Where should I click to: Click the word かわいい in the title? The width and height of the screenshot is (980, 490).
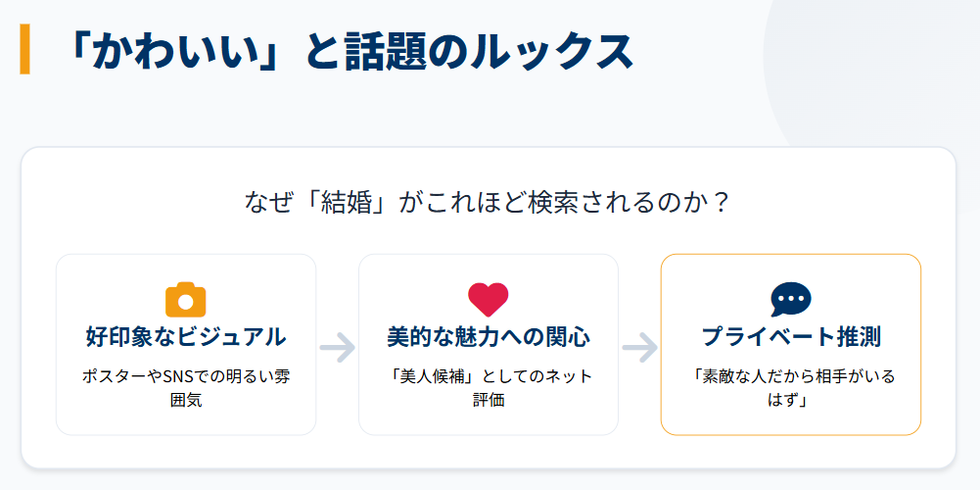(x=163, y=52)
